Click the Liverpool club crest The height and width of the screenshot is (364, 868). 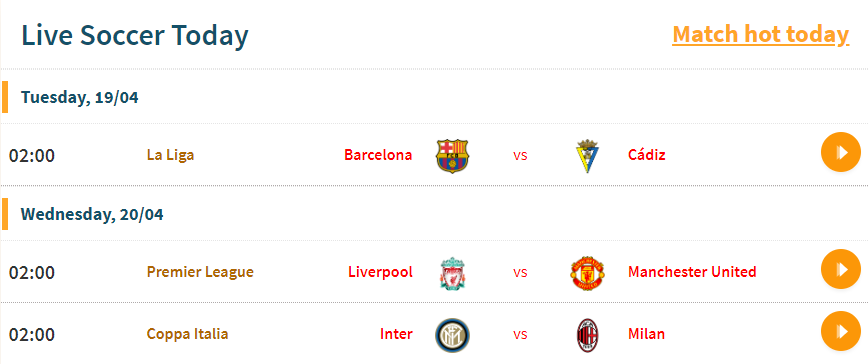pos(452,273)
